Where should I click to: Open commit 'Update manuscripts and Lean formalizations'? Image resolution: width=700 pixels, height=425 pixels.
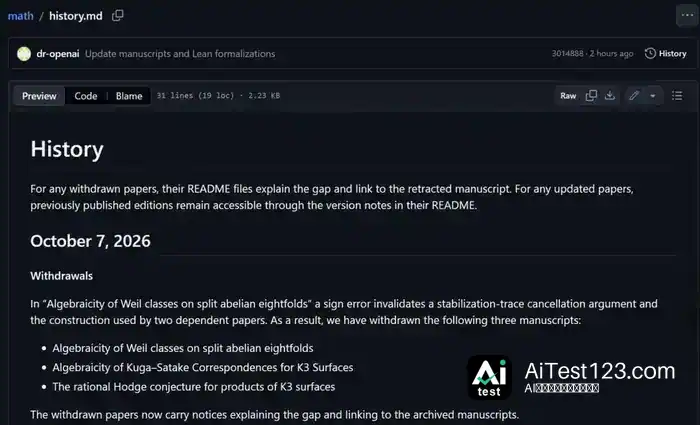pyautogui.click(x=180, y=54)
